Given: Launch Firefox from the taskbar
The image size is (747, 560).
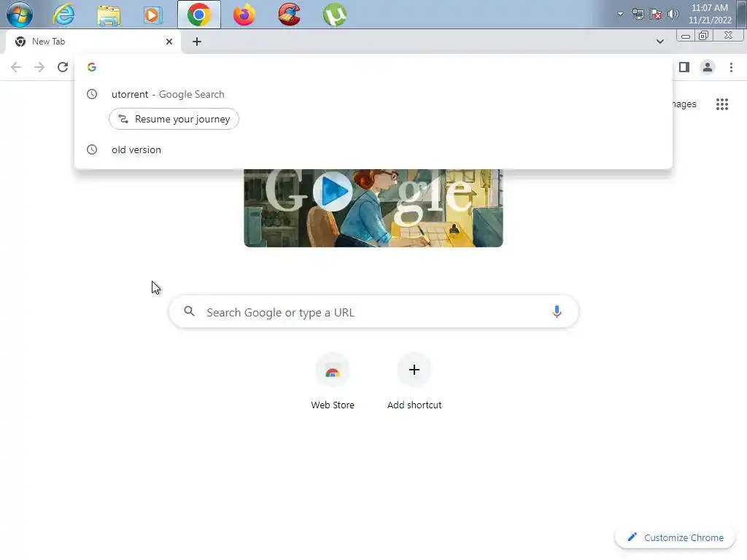Looking at the screenshot, I should [244, 15].
